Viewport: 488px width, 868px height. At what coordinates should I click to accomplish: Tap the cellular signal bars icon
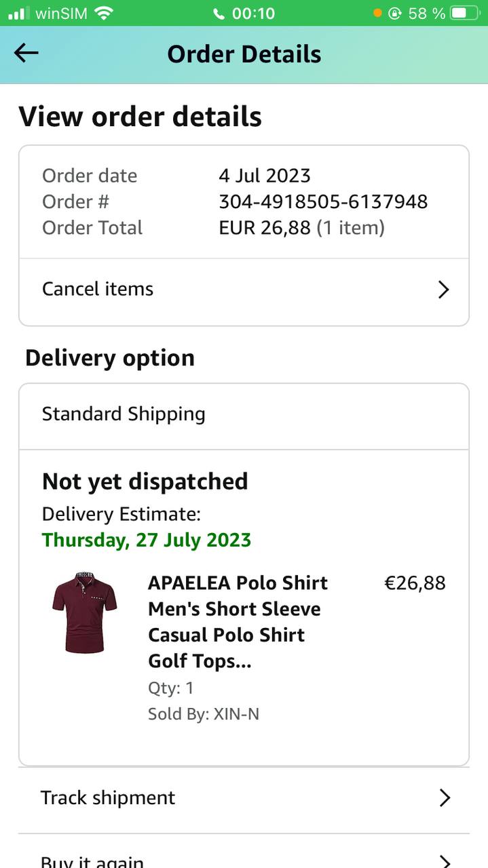coord(18,13)
